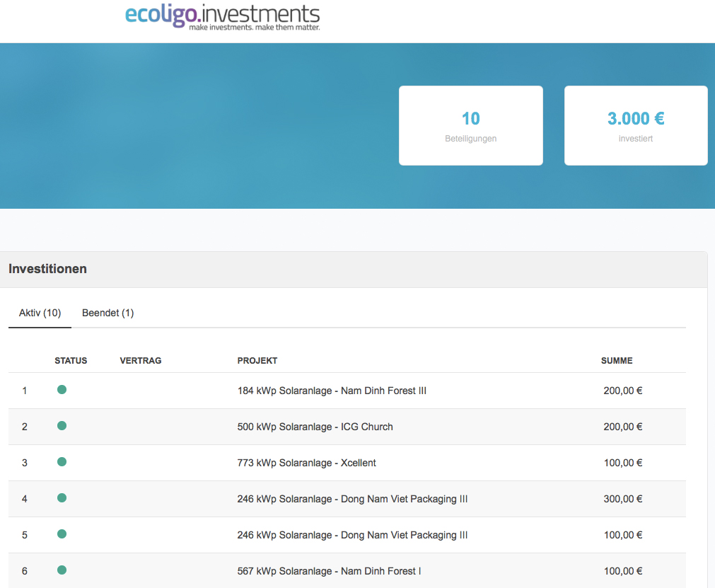
Task: Click 200,00 € sum for Nam Dinh Forest III
Action: 623,391
